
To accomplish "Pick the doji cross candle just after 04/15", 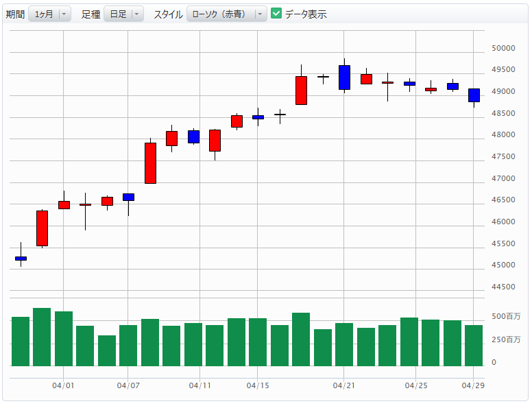I will [280, 115].
